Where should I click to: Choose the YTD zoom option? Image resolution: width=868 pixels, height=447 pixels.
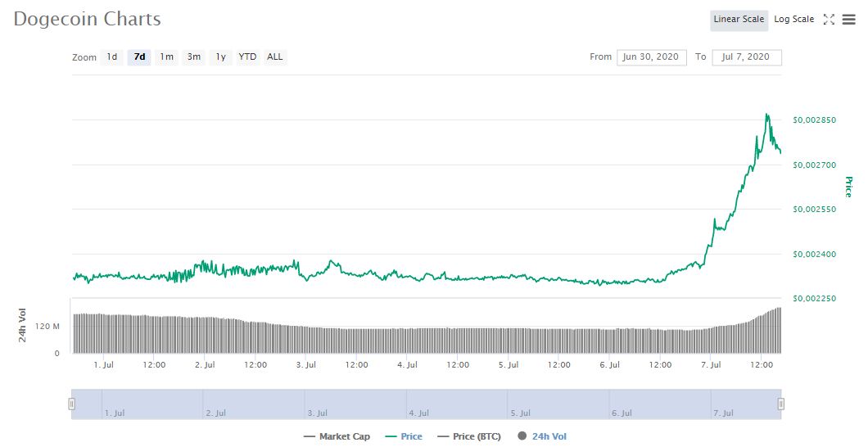click(x=247, y=57)
